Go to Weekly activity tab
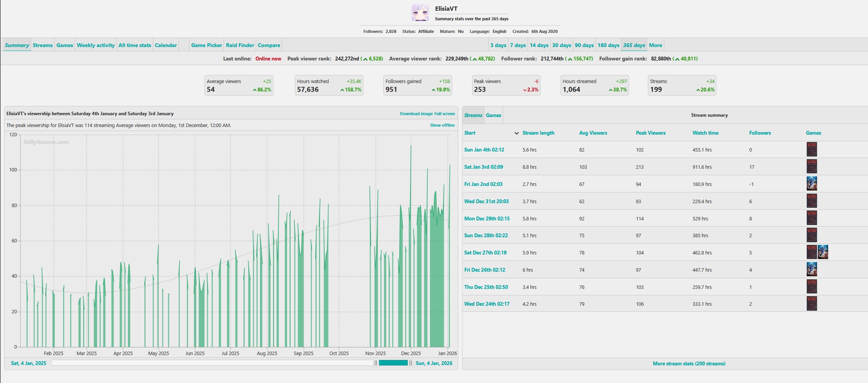 (x=96, y=45)
